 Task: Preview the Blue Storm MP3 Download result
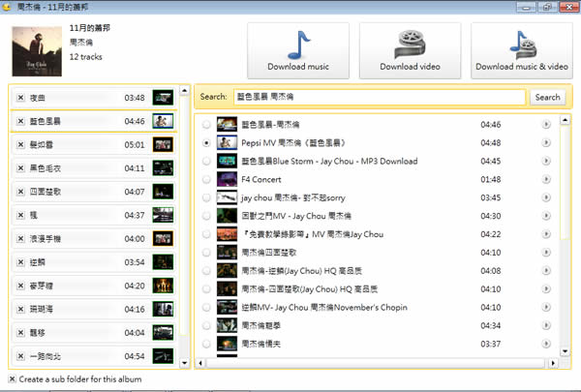[546, 161]
